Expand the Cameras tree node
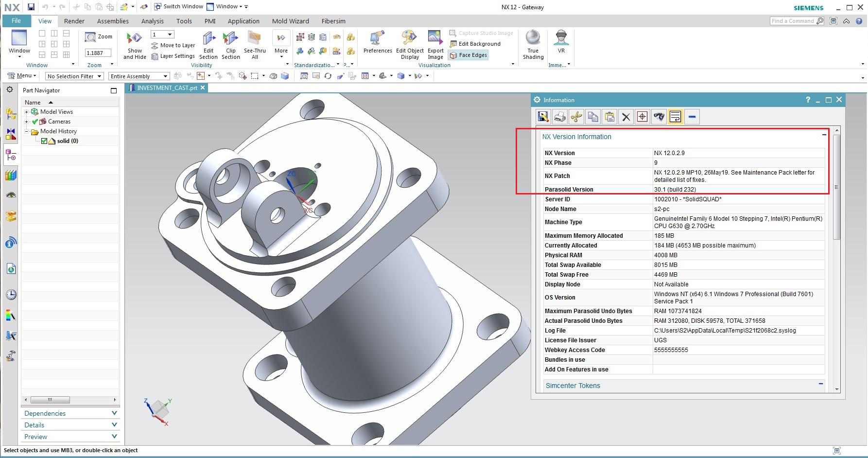 pos(27,122)
